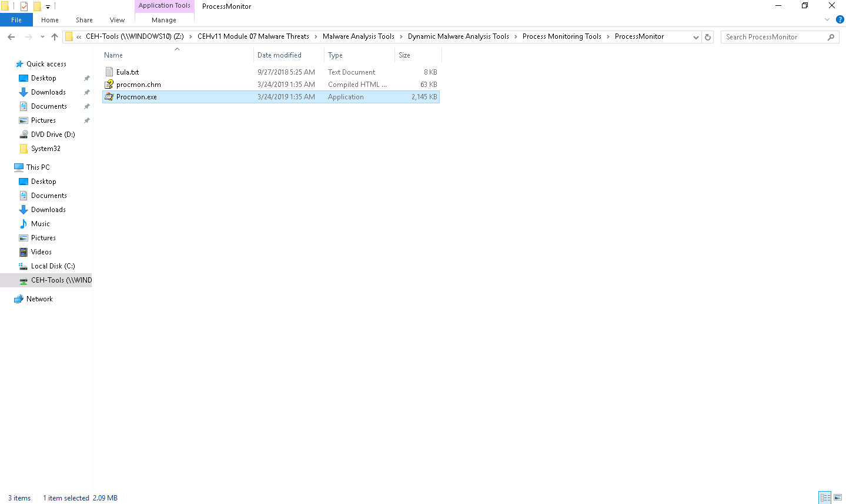Click CEHv11 Module 07 Malware Threats breadcrumb

pyautogui.click(x=253, y=36)
